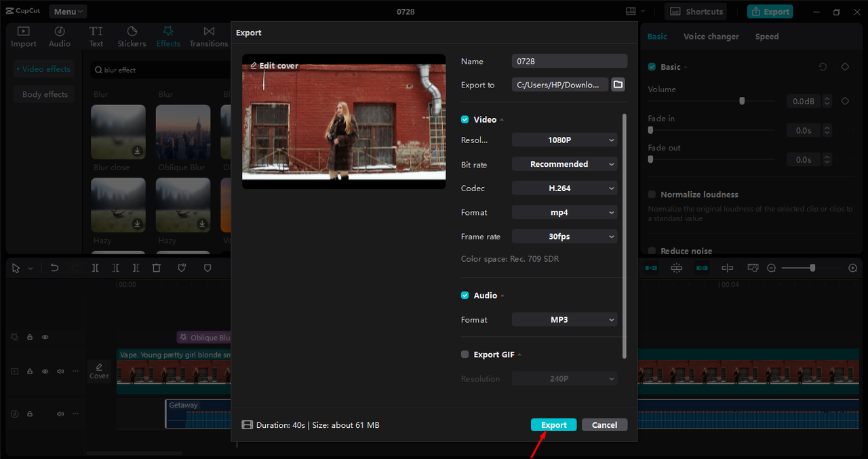Mute the Getaway audio track speaker icon
This screenshot has width=868, height=459.
pyautogui.click(x=60, y=414)
